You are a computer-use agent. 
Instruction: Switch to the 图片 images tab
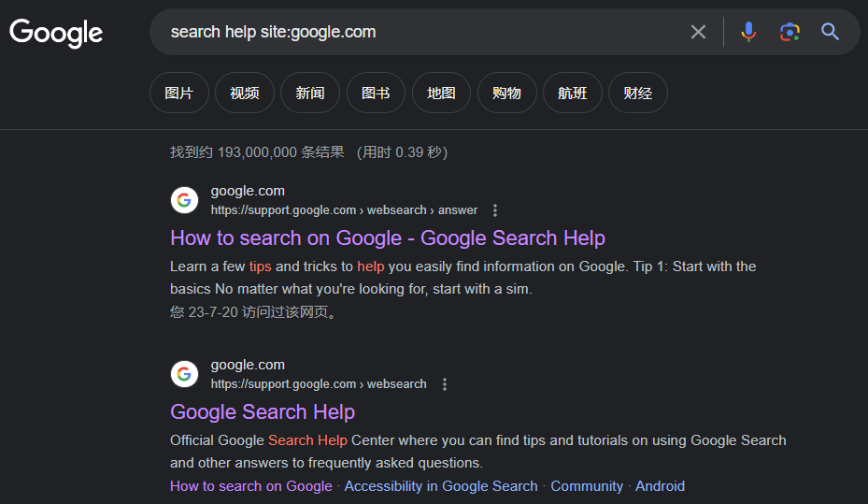pyautogui.click(x=178, y=93)
